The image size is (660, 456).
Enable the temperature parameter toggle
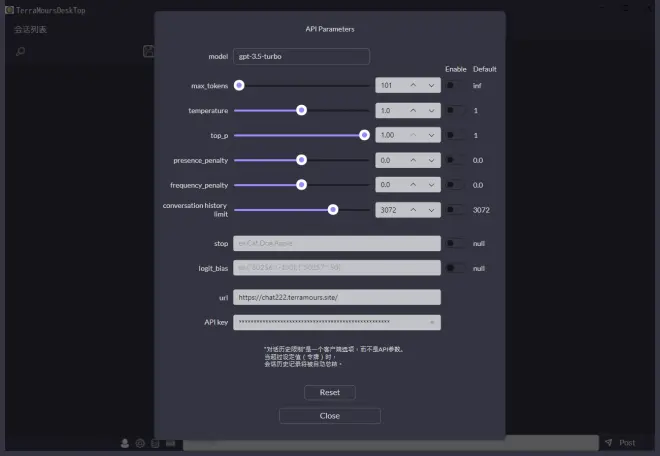click(454, 110)
